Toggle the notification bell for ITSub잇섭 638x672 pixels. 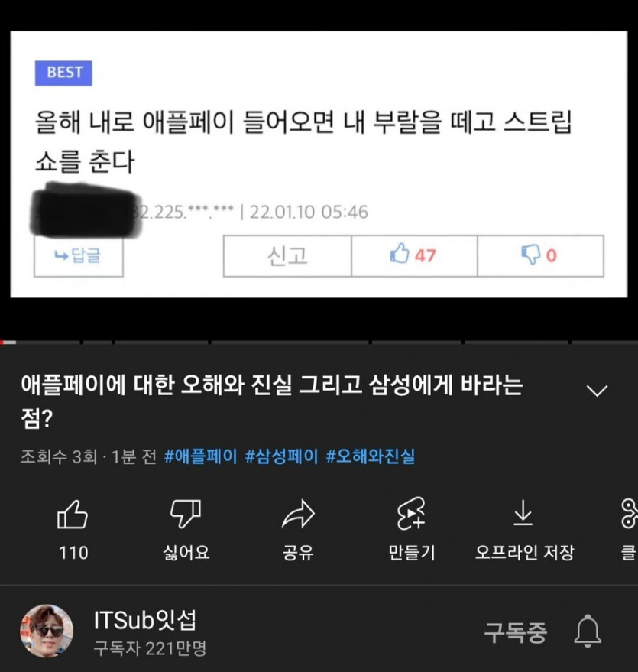click(588, 631)
